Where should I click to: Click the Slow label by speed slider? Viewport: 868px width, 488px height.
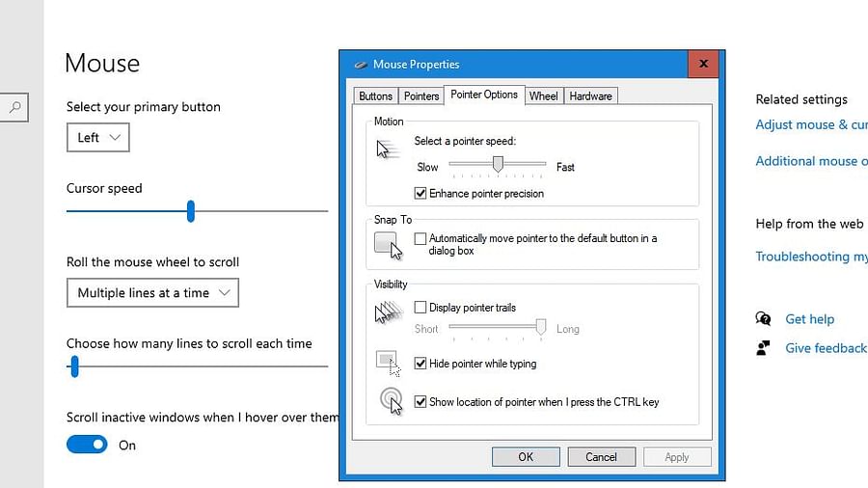click(427, 167)
